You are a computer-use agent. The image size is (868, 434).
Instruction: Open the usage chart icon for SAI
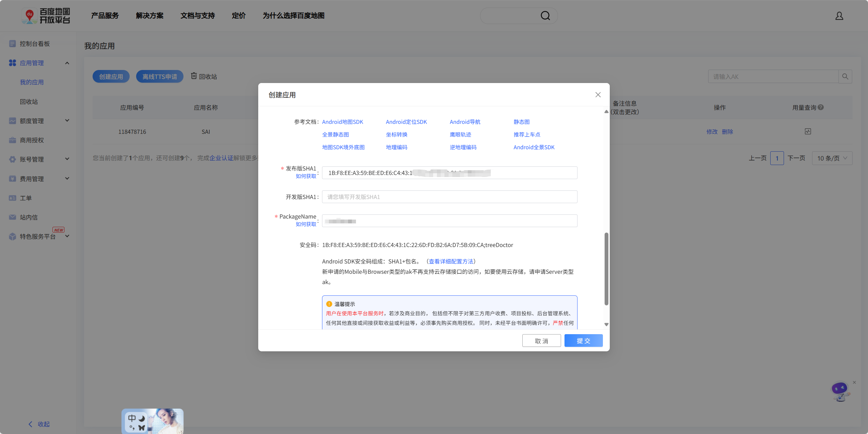808,131
